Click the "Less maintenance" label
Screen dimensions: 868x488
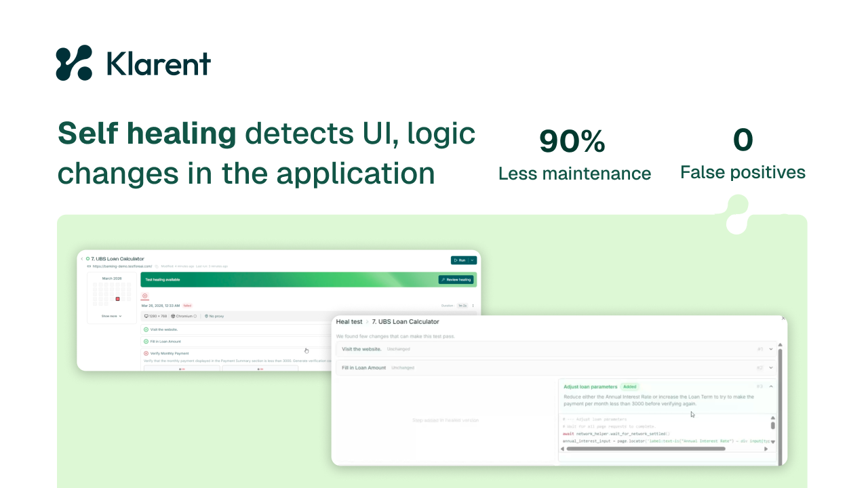coord(575,174)
